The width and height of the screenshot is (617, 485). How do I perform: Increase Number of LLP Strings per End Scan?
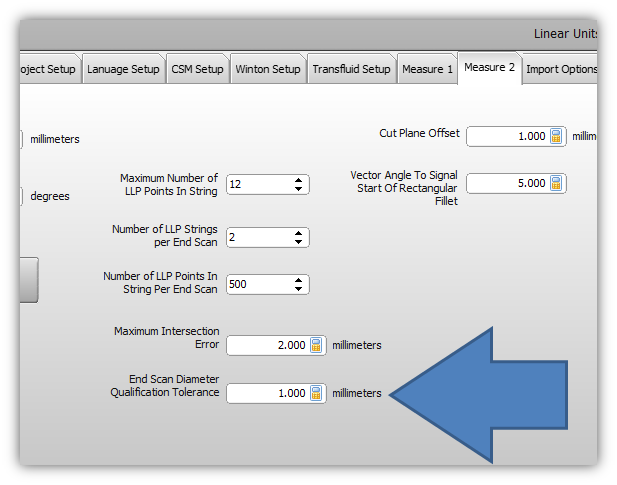pos(298,233)
